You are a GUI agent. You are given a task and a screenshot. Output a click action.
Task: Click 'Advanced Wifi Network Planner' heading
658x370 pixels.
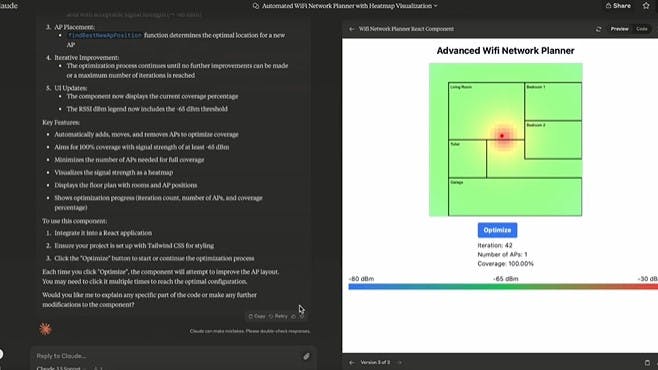tap(505, 51)
